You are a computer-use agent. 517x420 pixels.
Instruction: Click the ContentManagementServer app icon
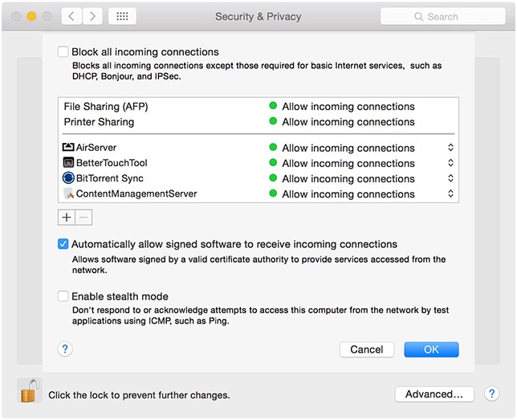68,194
